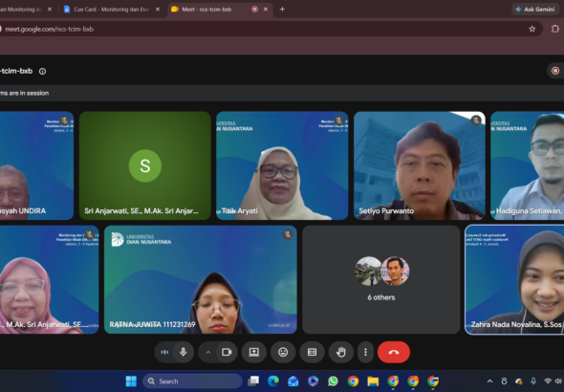Open audio settings chevron beside camera
564x392 pixels.
(207, 353)
